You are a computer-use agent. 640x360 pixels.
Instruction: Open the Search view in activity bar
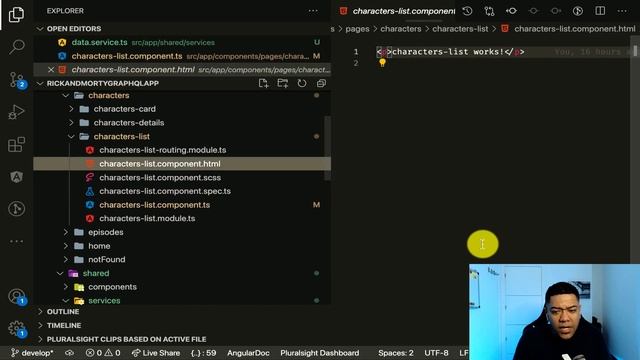point(16,47)
